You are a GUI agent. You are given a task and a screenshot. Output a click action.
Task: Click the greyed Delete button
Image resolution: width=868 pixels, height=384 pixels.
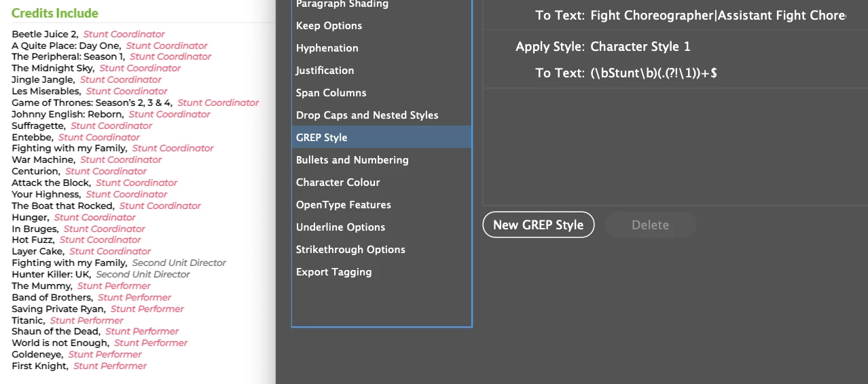coord(650,225)
